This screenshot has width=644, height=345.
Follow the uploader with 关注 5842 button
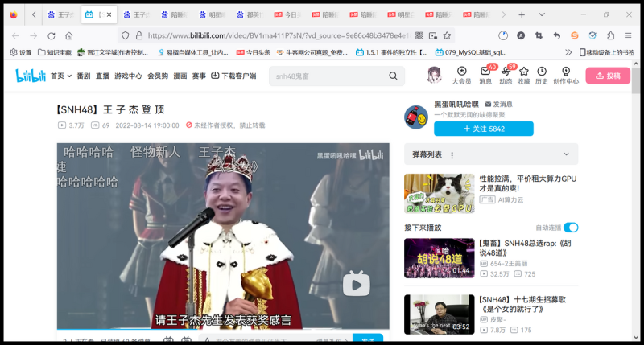[x=483, y=129]
